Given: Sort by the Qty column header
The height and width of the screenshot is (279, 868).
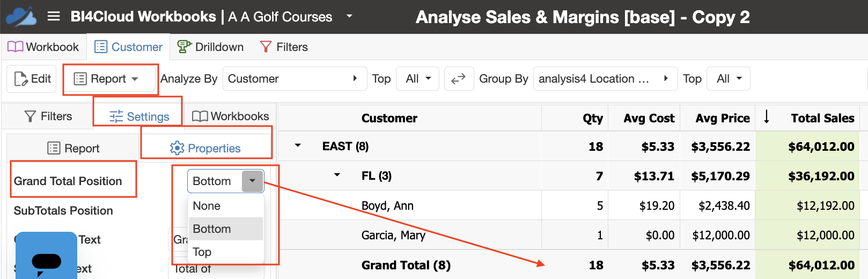Looking at the screenshot, I should 593,118.
